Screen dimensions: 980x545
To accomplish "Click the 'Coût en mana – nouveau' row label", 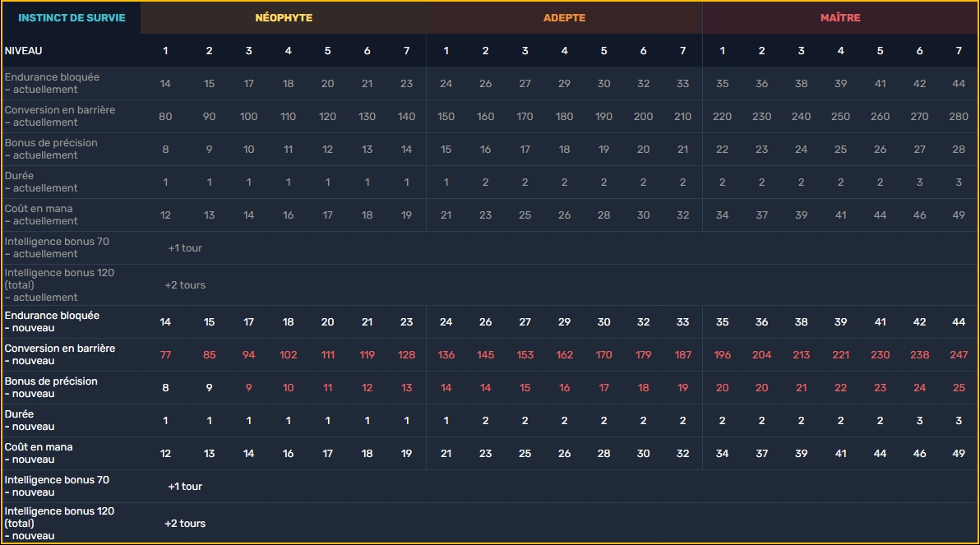I will click(39, 453).
